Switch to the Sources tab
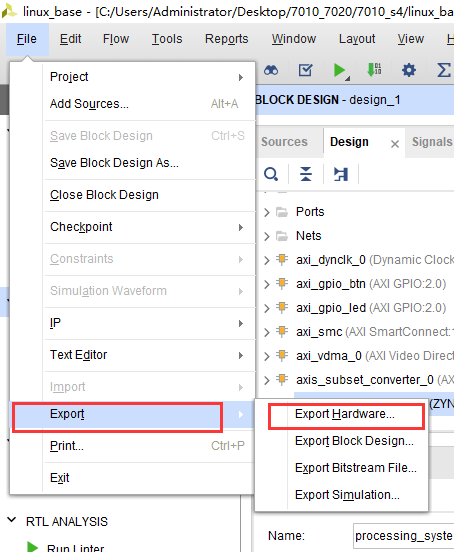 tap(284, 142)
